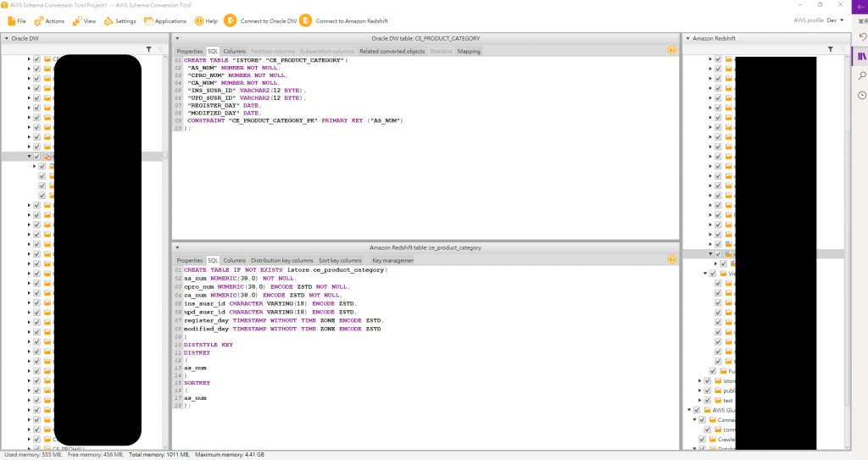Switch to Columns tab in Redshift table panel
Viewport: 868px width, 460px height.
(x=234, y=260)
